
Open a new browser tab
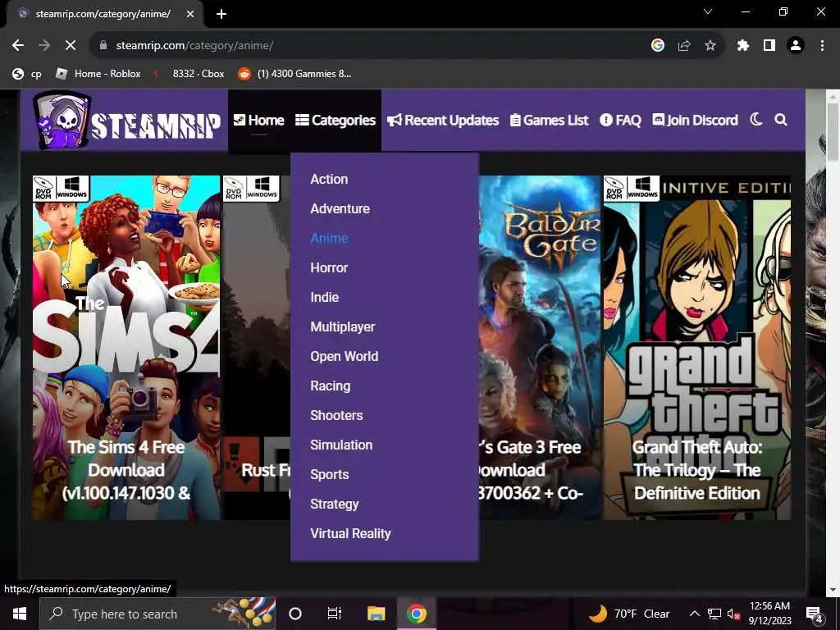click(221, 14)
